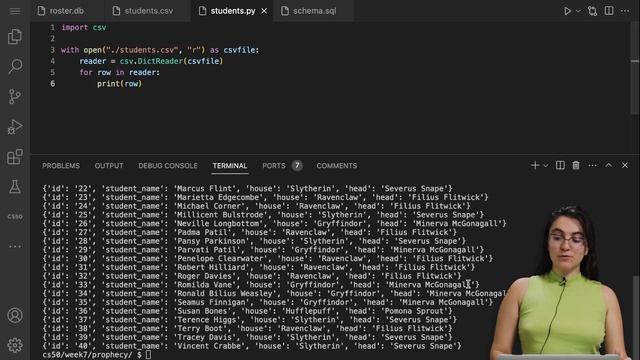Click the 'for row in reader:' line

click(x=120, y=72)
